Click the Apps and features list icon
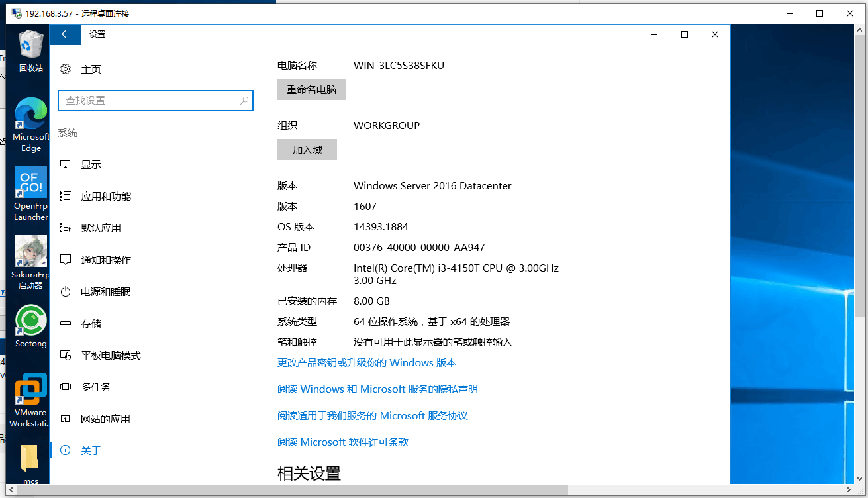The height and width of the screenshot is (498, 868). click(66, 196)
